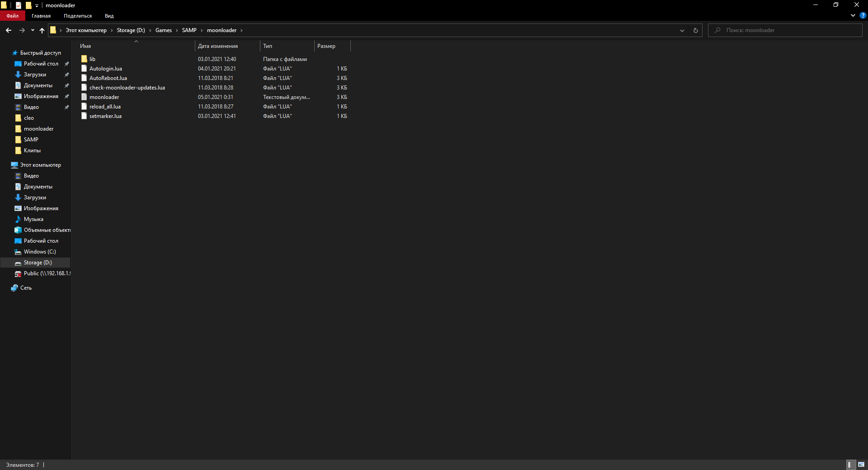Select the Autologin.lua file
868x470 pixels.
105,69
